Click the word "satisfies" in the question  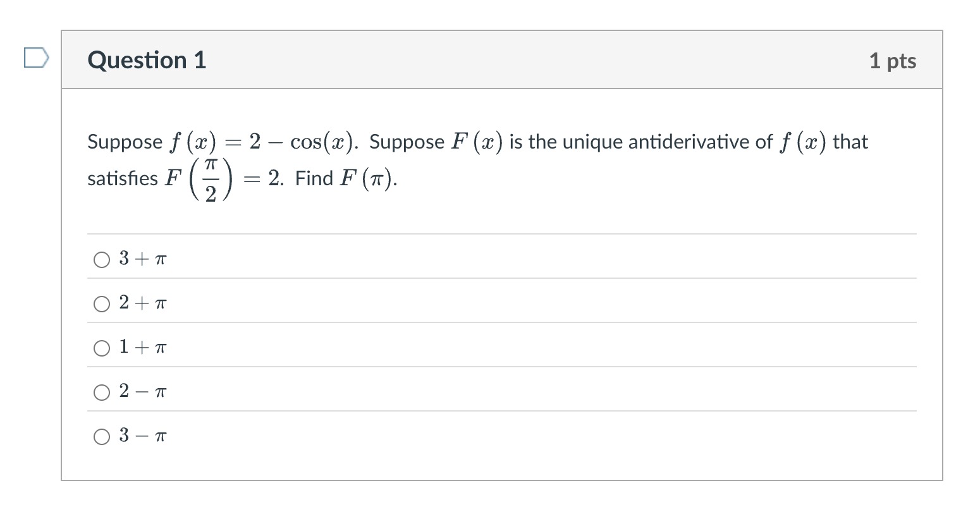point(123,180)
